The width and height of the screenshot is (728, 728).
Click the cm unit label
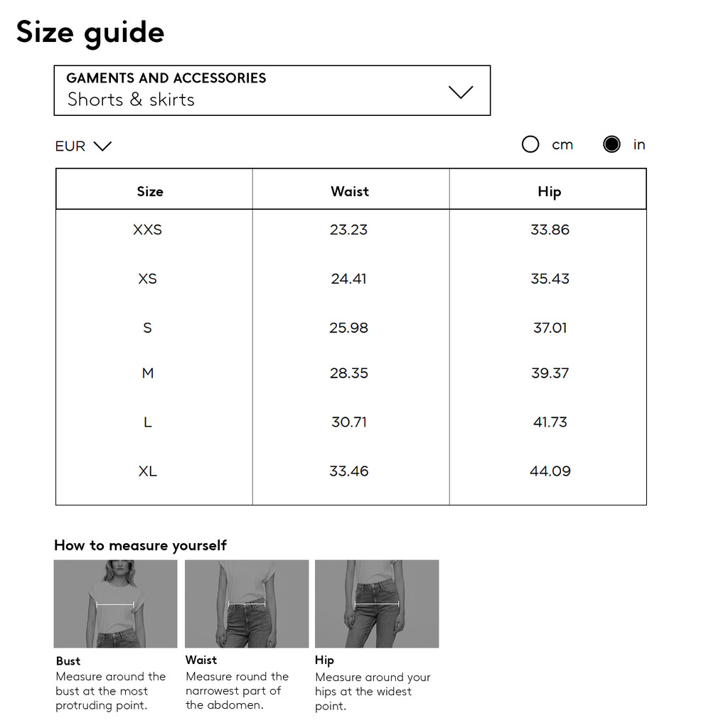(562, 145)
